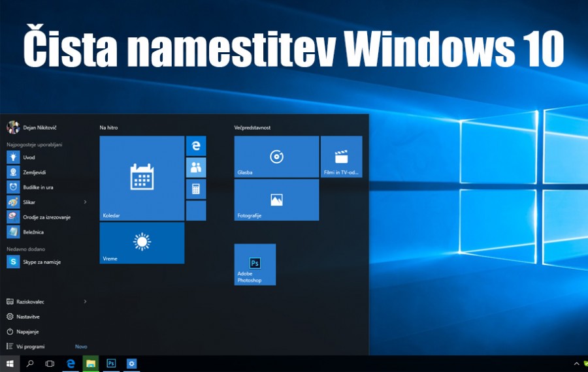Expand the Raziskovalec submenu arrow
The height and width of the screenshot is (372, 588).
pos(85,302)
